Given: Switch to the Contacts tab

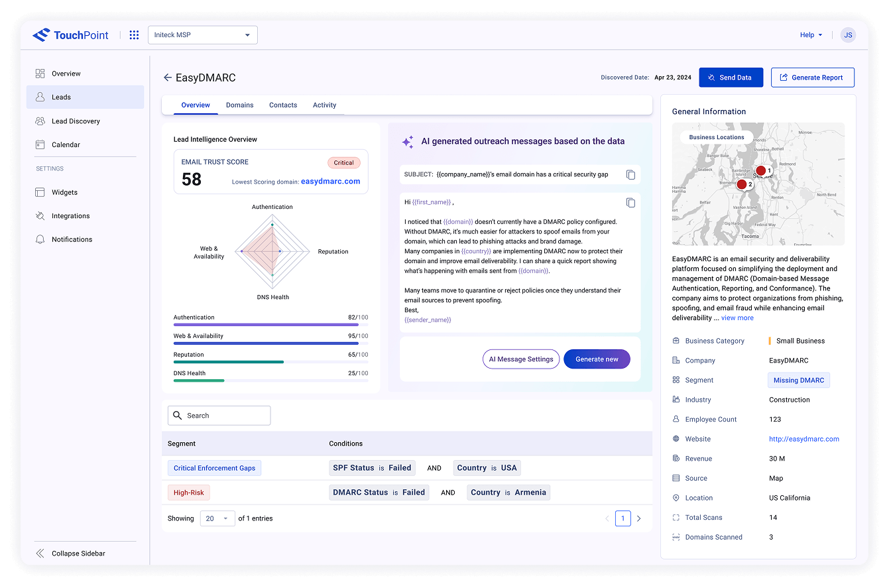Looking at the screenshot, I should 283,105.
